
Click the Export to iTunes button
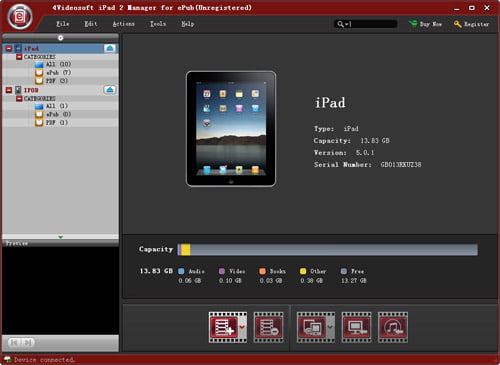[x=393, y=327]
